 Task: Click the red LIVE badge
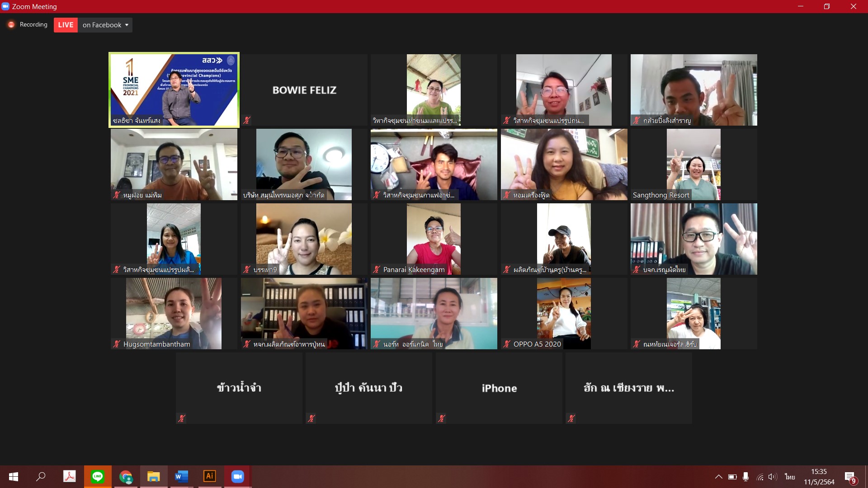coord(66,25)
